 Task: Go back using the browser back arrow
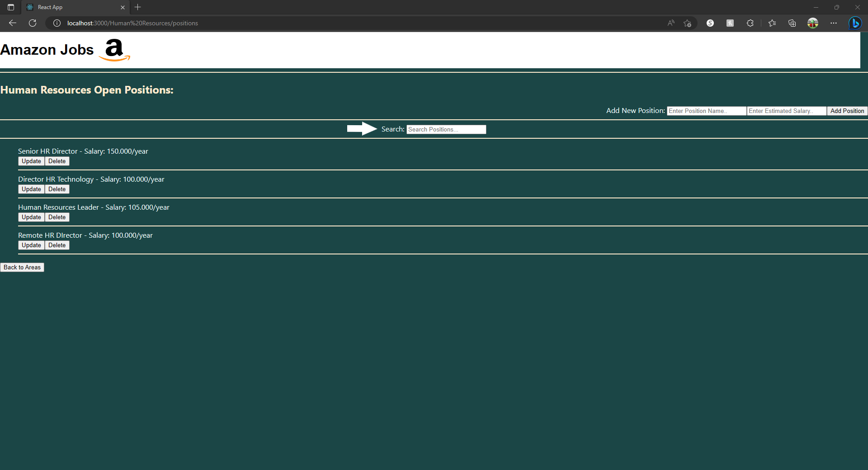click(13, 23)
